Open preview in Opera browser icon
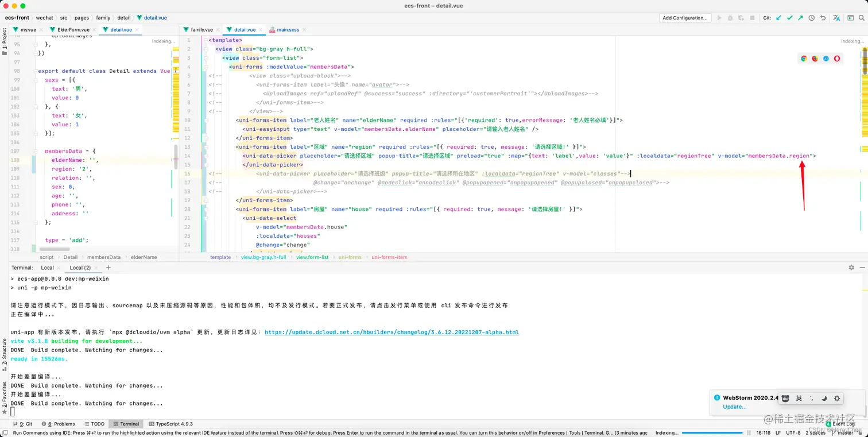The width and height of the screenshot is (868, 437). (x=837, y=59)
